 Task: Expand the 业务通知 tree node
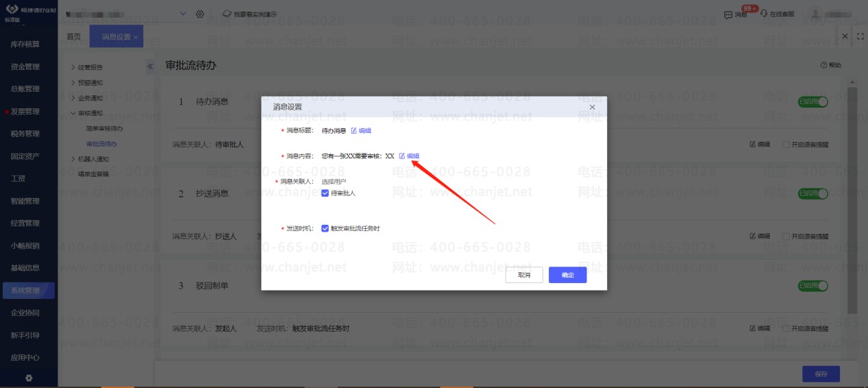click(x=73, y=97)
